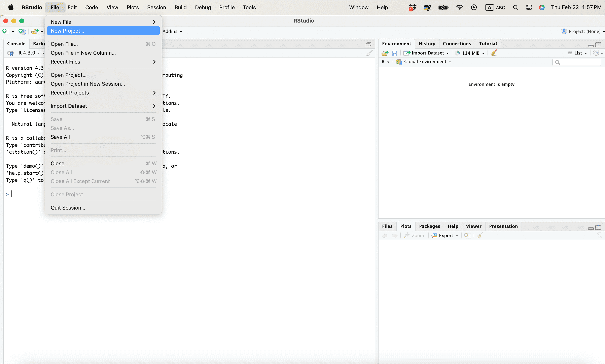Refresh the Environment pane
Viewport: 605px width, 364px height.
(596, 53)
